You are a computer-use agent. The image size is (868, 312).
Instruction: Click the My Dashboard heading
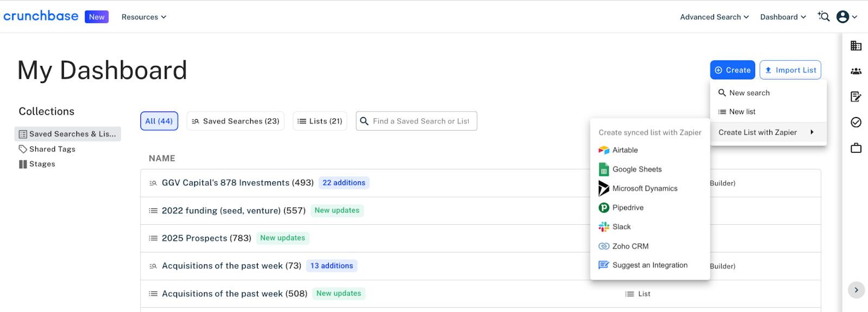[x=102, y=70]
